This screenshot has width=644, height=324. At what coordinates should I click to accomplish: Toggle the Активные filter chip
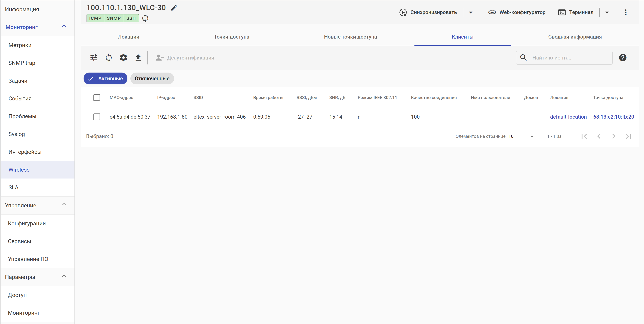[x=105, y=78]
